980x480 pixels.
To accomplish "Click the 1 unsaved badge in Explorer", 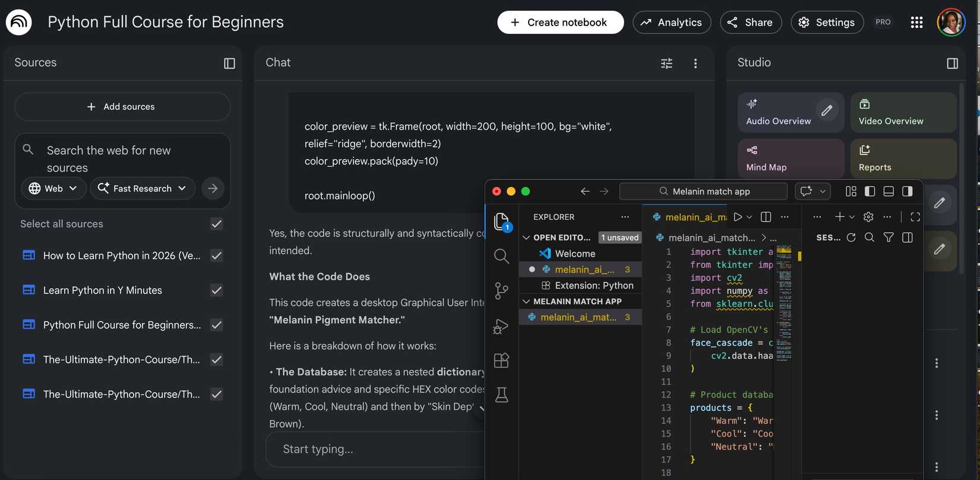I will coord(620,238).
